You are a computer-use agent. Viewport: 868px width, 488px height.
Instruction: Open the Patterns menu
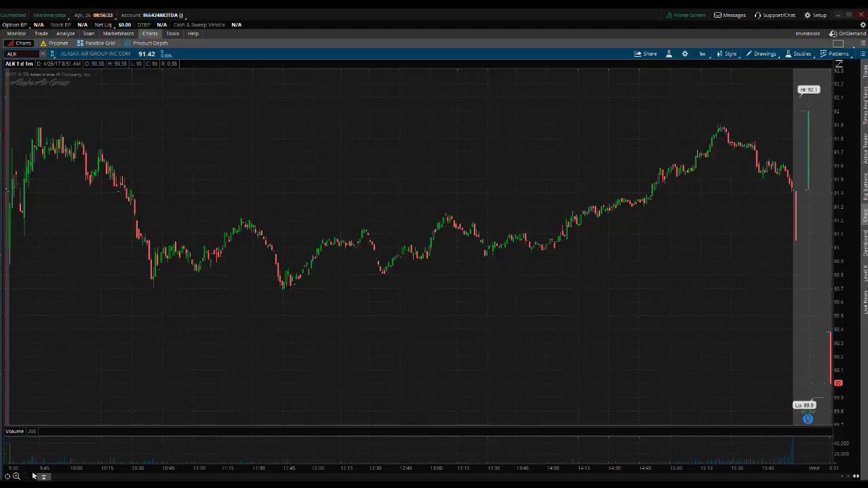point(835,54)
